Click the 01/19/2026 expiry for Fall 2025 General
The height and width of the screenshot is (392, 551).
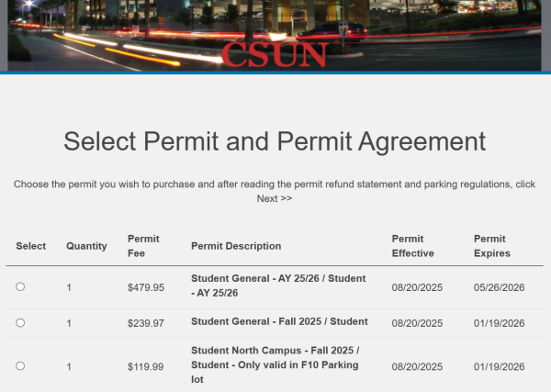[499, 323]
